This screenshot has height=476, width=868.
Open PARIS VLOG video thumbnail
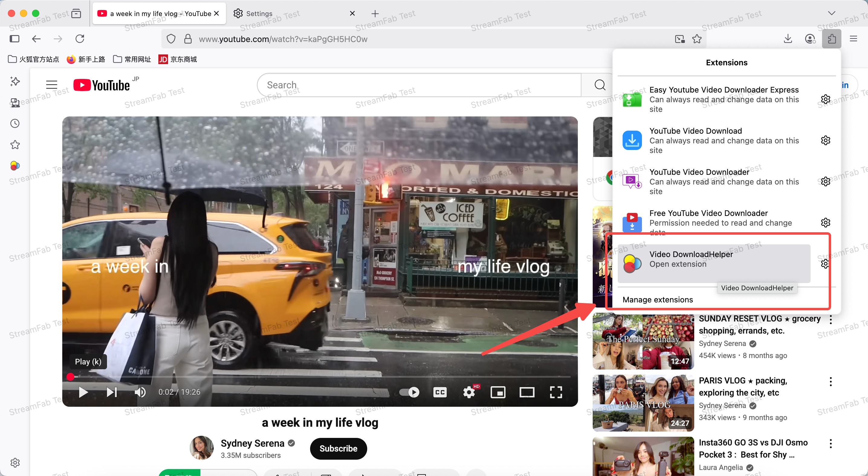[643, 403]
